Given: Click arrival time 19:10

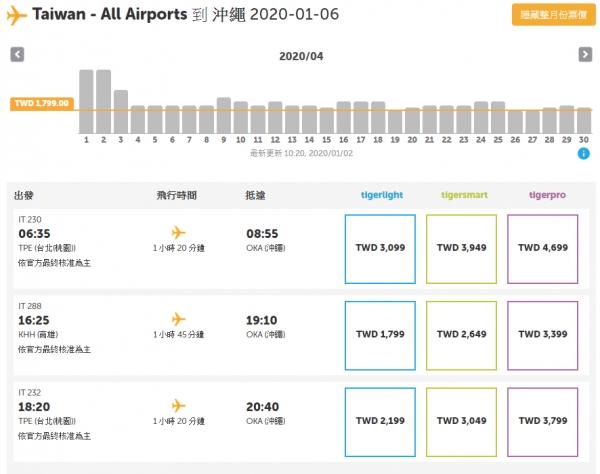Looking at the screenshot, I should click(262, 320).
